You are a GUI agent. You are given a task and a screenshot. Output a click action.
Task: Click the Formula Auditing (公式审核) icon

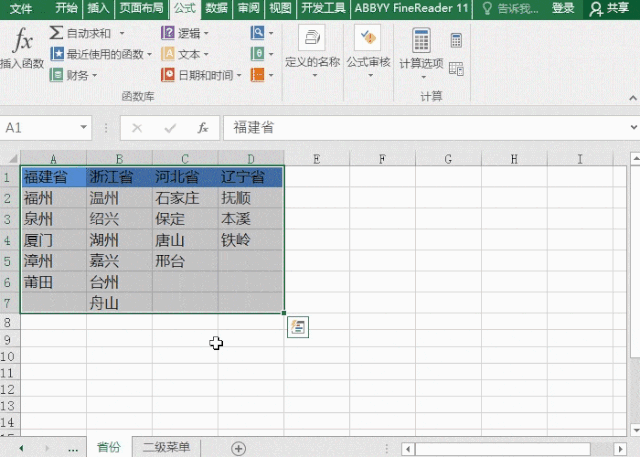click(368, 38)
